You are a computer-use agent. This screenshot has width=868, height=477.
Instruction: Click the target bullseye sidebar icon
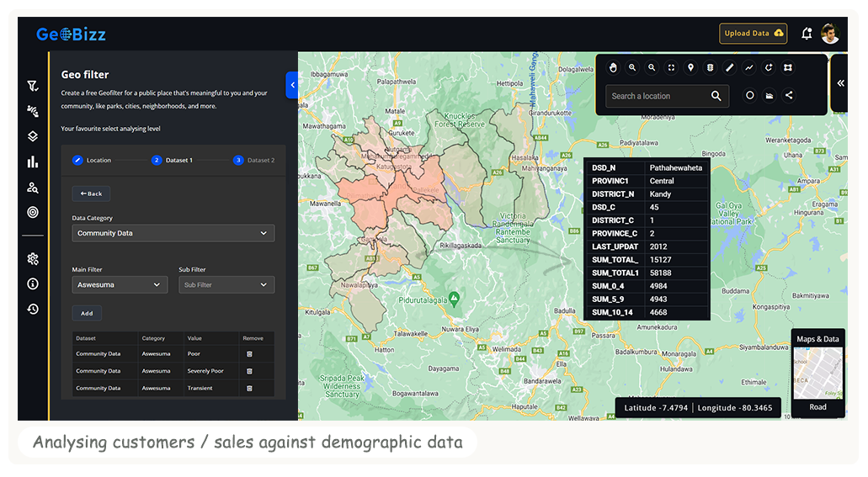point(33,212)
